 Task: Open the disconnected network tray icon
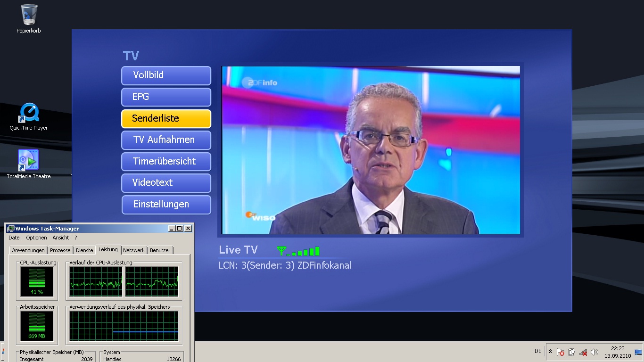583,352
